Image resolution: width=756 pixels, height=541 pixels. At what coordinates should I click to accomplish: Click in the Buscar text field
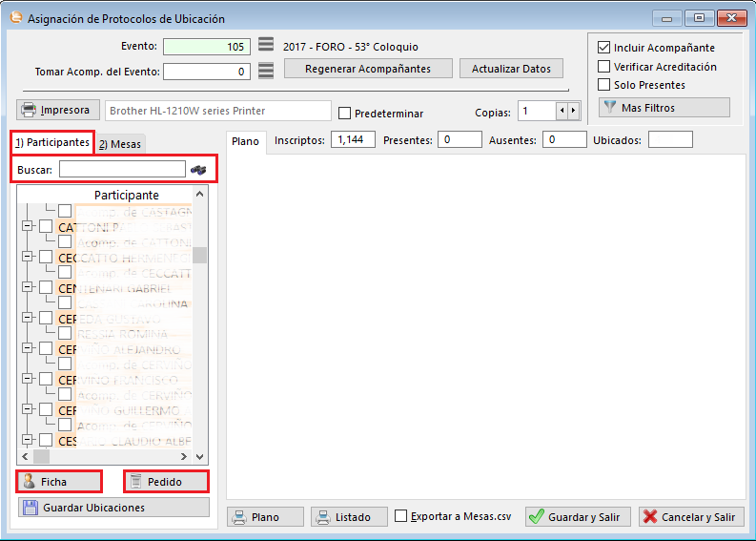(122, 169)
